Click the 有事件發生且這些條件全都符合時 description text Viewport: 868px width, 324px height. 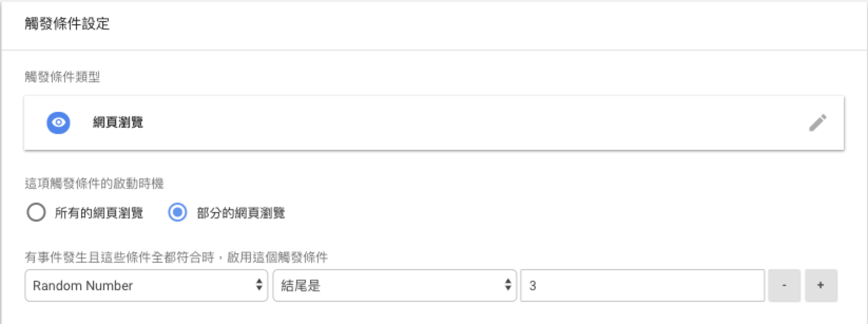point(119,258)
